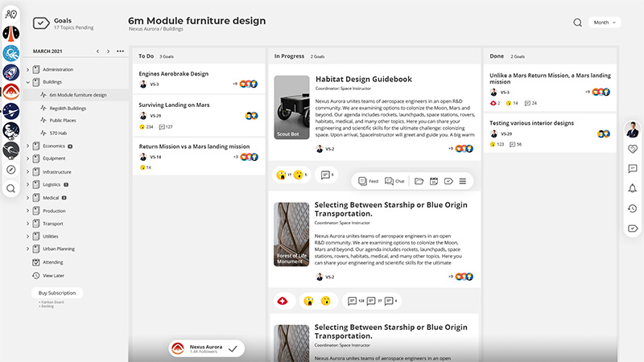Open the search icon in top header

(x=577, y=23)
